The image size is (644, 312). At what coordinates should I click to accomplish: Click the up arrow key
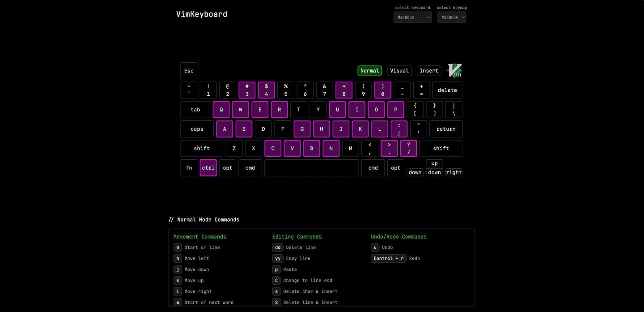pos(434,163)
